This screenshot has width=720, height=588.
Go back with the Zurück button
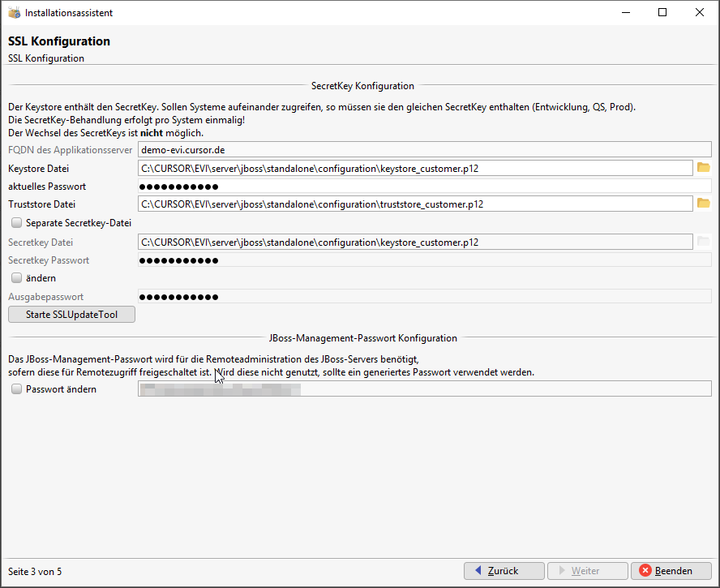click(503, 571)
